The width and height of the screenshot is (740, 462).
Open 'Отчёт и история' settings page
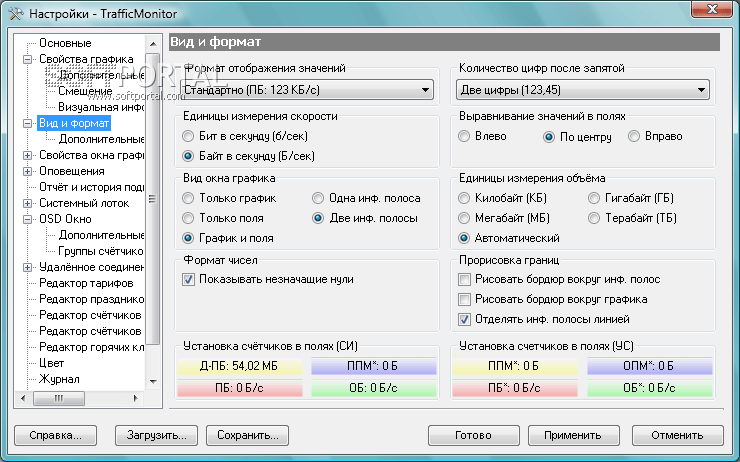(92, 187)
